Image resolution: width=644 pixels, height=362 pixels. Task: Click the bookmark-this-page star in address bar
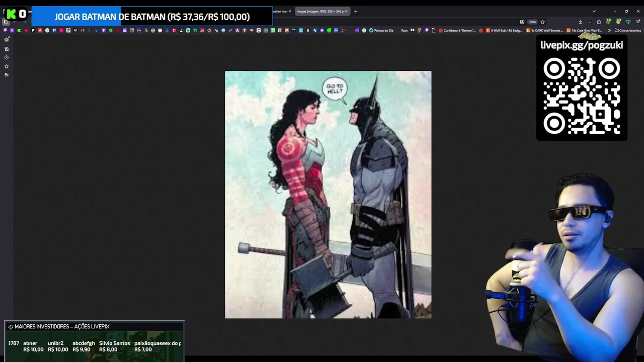[x=542, y=22]
